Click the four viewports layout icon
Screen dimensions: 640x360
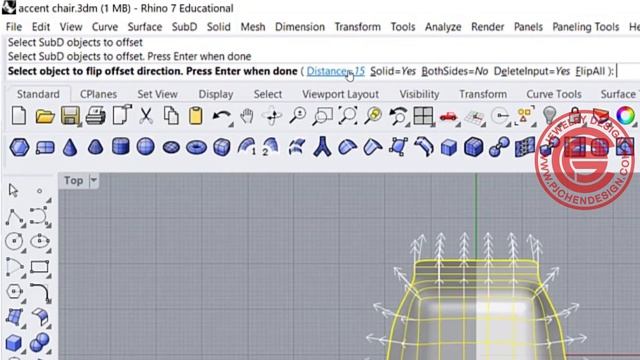(x=423, y=116)
